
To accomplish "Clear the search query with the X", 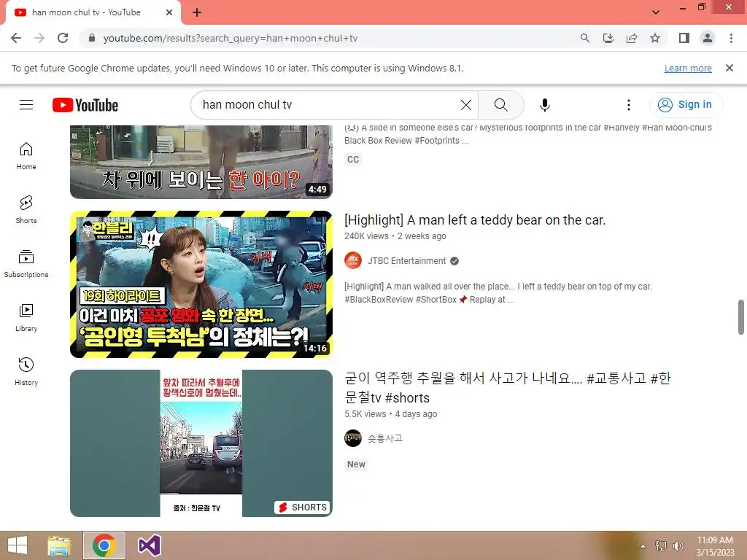I will coord(466,105).
